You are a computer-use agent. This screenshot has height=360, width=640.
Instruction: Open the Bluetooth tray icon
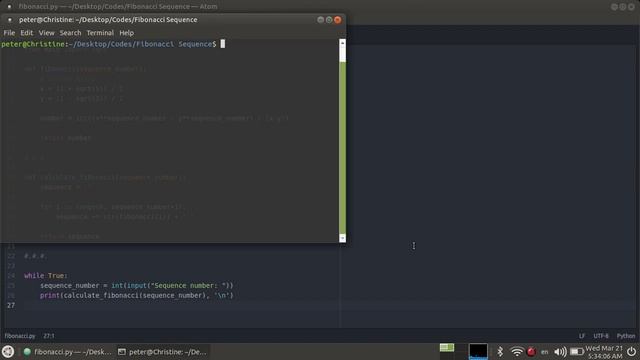[500, 351]
